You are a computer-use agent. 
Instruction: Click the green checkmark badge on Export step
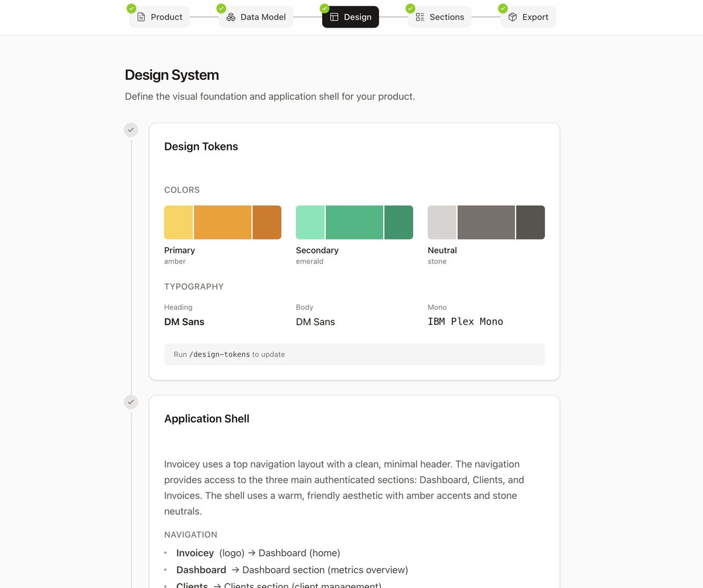coord(502,8)
